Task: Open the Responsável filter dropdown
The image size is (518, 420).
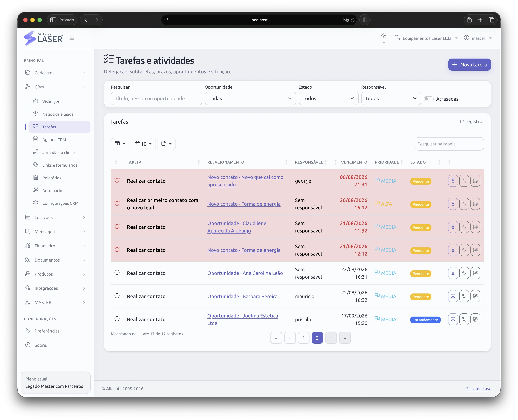Action: pyautogui.click(x=391, y=98)
